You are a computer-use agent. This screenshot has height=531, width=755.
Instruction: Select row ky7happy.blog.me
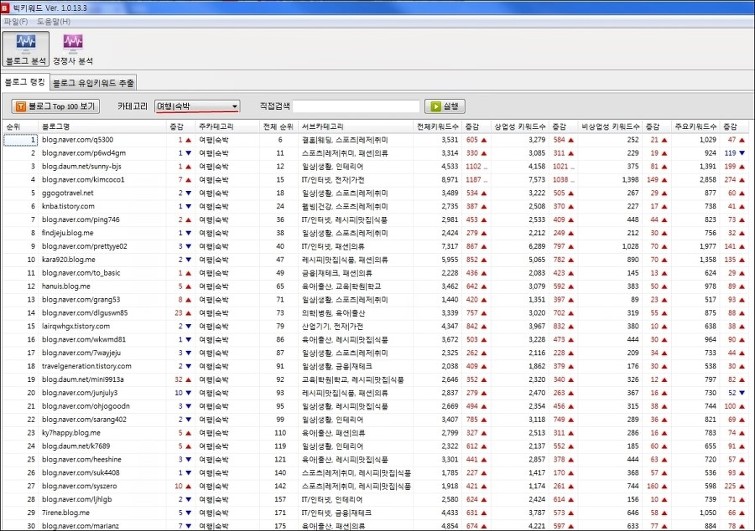[376, 433]
